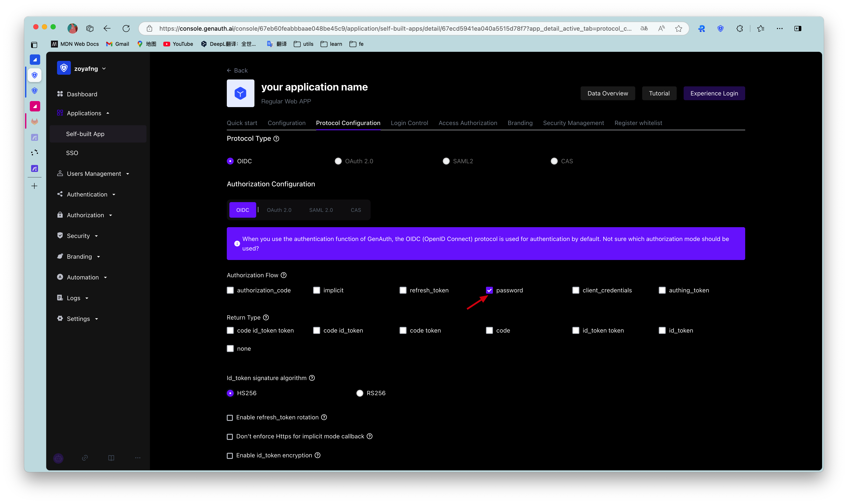848x504 pixels.
Task: Open the Access Authorization tab
Action: tap(468, 123)
